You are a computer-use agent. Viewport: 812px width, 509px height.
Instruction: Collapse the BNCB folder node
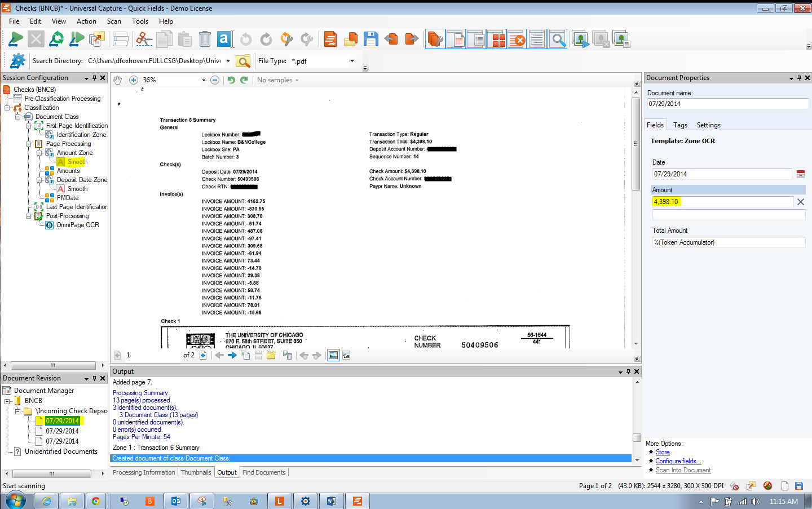pyautogui.click(x=7, y=401)
